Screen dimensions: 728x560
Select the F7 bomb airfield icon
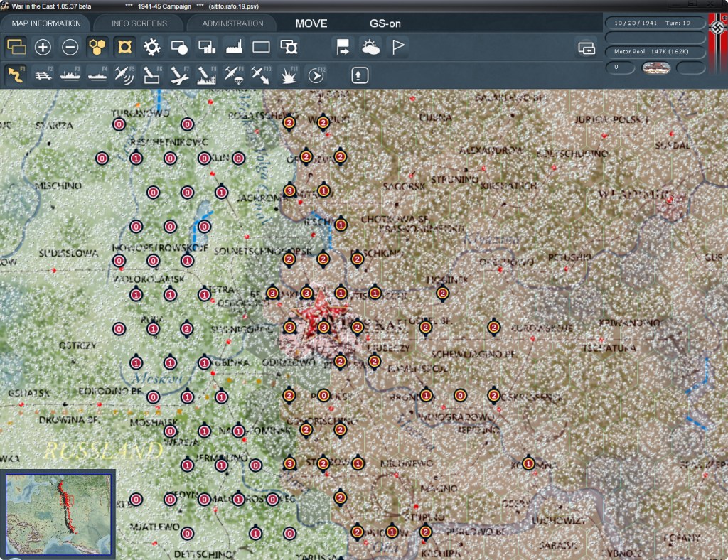click(x=179, y=75)
